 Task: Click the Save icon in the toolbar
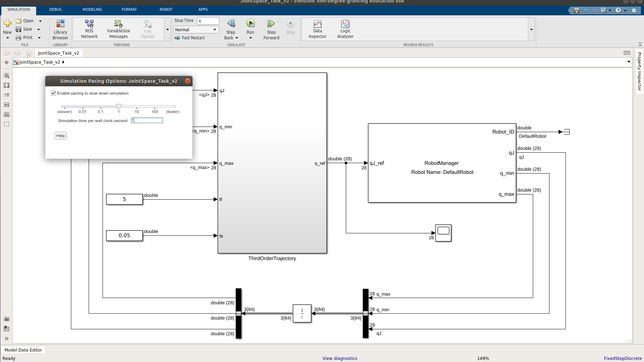pyautogui.click(x=18, y=29)
